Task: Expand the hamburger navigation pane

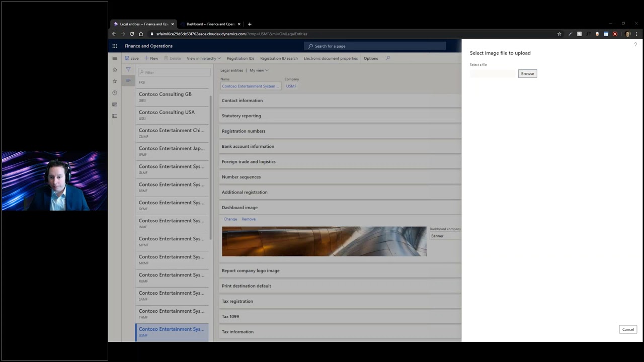Action: click(x=115, y=58)
